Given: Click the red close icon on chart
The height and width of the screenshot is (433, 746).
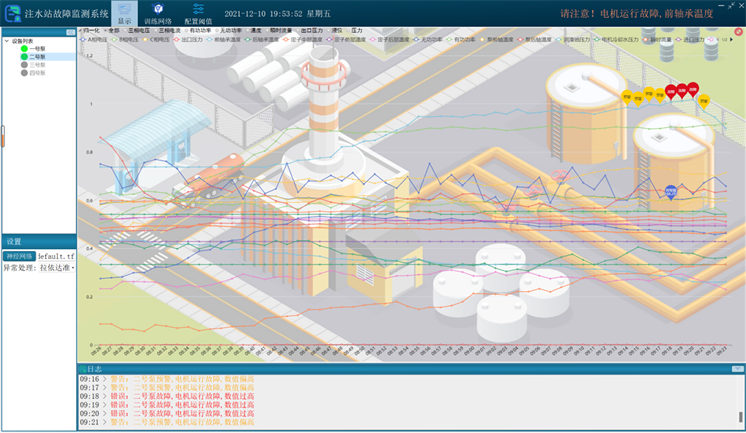Looking at the screenshot, I should coord(738,31).
